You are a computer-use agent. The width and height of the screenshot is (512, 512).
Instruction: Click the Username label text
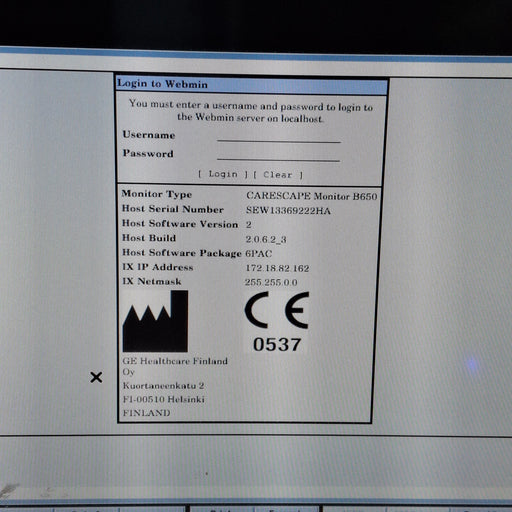(149, 135)
